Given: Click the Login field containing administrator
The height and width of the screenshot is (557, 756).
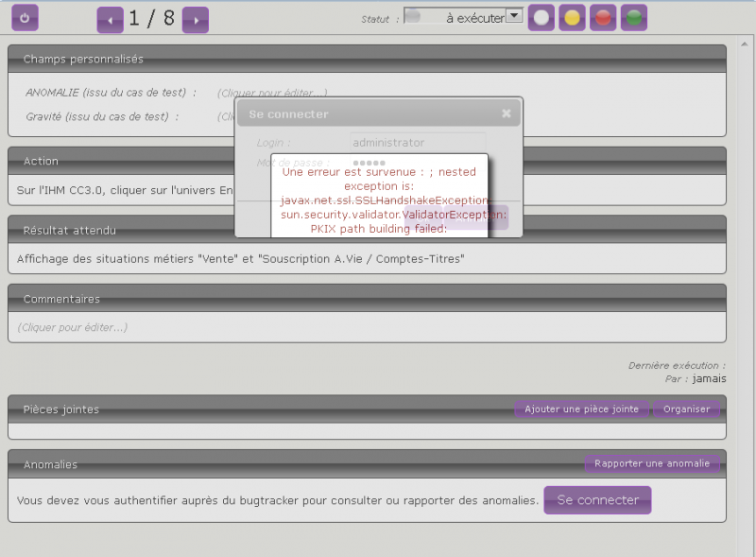Looking at the screenshot, I should [x=417, y=143].
